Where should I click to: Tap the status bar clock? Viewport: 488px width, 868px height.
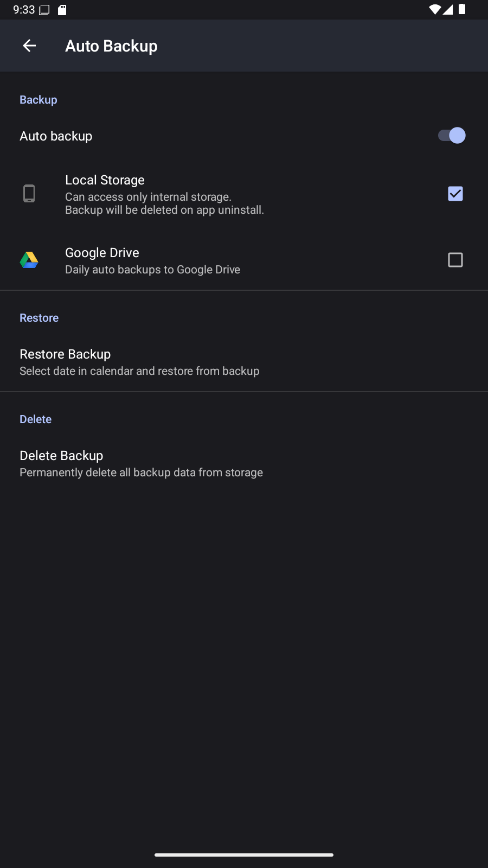click(x=24, y=10)
